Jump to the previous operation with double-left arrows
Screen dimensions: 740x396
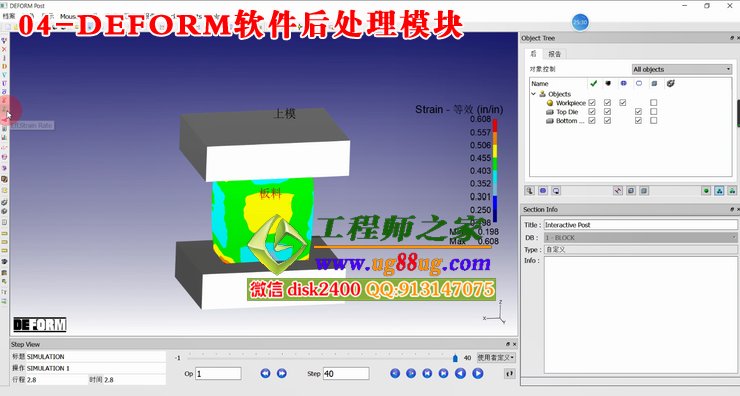pyautogui.click(x=266, y=373)
